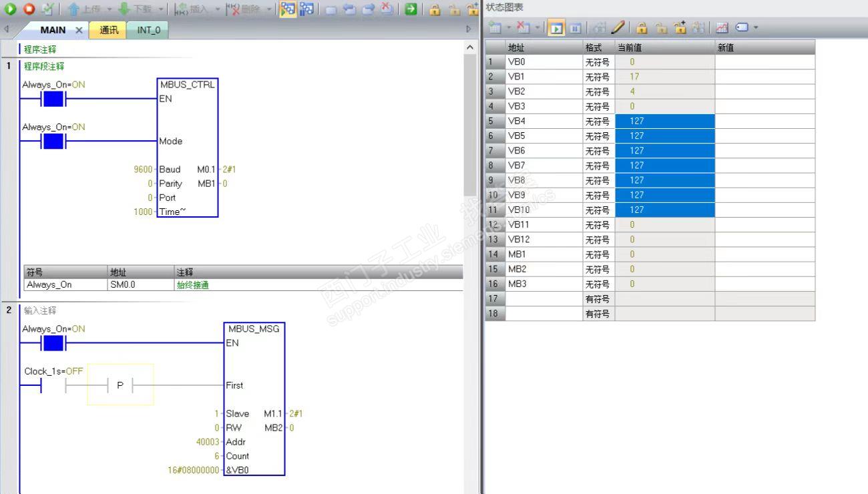
Task: Toggle bookmark with the editor toolbar icon
Action: coord(331,9)
